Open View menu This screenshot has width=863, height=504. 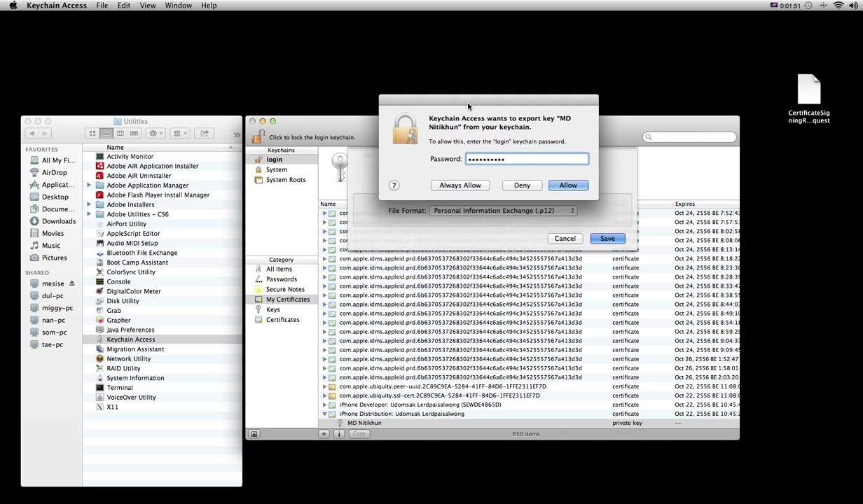click(147, 6)
